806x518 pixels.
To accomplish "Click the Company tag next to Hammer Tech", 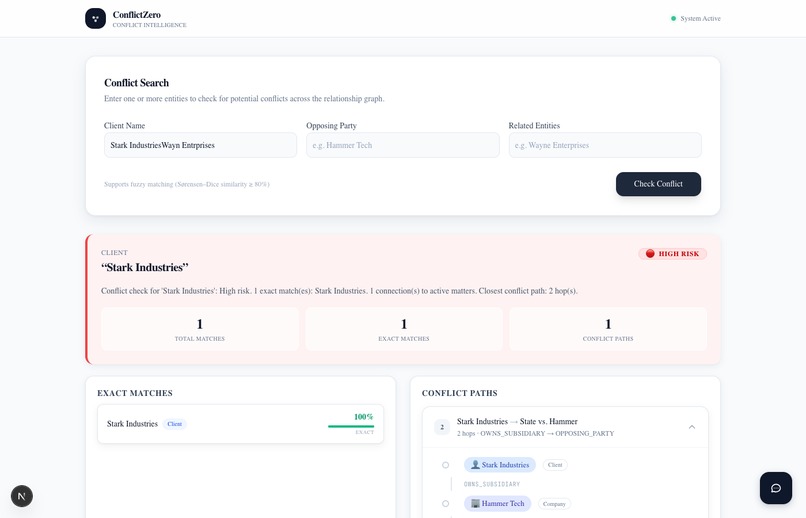I will point(554,504).
